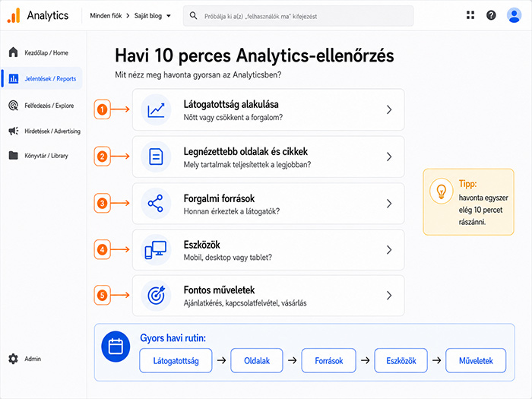
Task: Click the Oldalak routine button
Action: click(x=257, y=360)
